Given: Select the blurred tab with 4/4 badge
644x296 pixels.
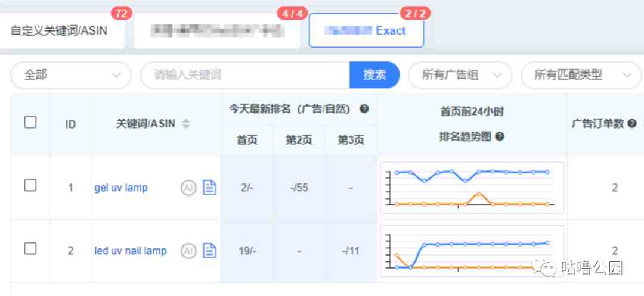Looking at the screenshot, I should pos(217,31).
